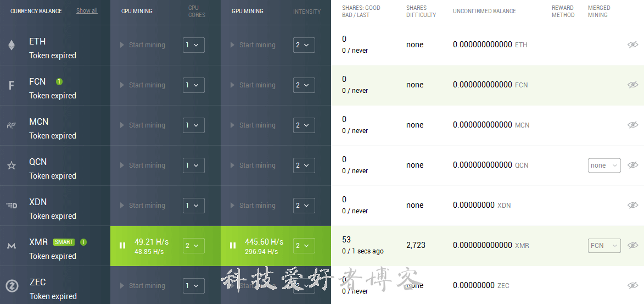Start ETH CPU mining
Screen dimensions: 644x304
(x=143, y=45)
